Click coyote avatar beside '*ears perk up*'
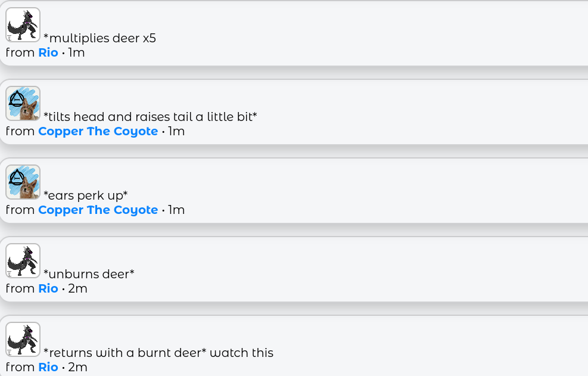Screen dimensions: 588x376 click(x=23, y=182)
